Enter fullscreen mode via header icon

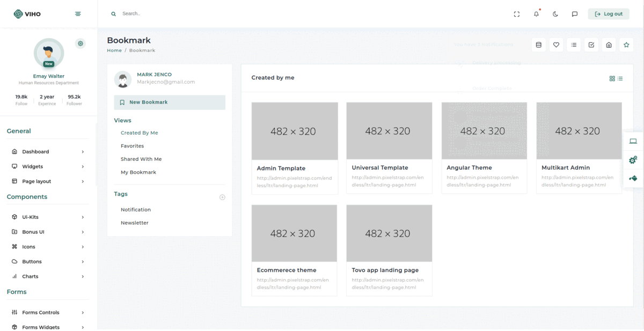[x=517, y=14]
